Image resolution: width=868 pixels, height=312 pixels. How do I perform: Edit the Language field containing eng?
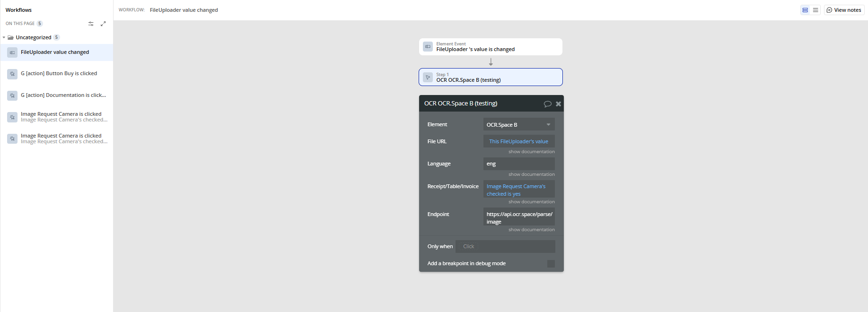coord(518,164)
